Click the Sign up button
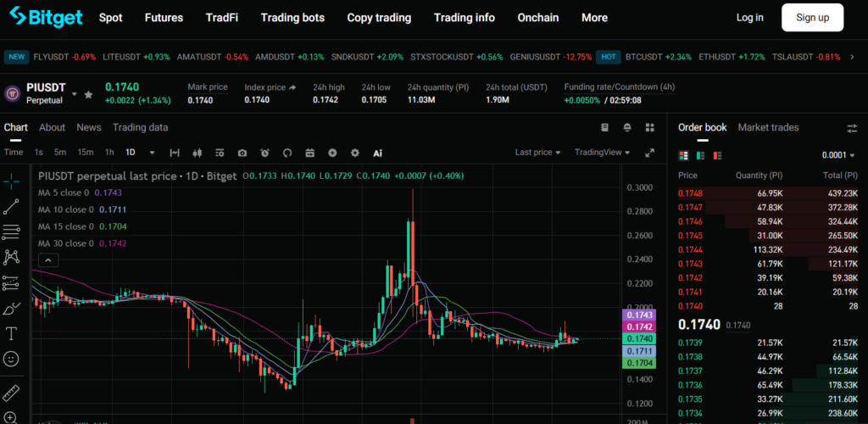 812,17
